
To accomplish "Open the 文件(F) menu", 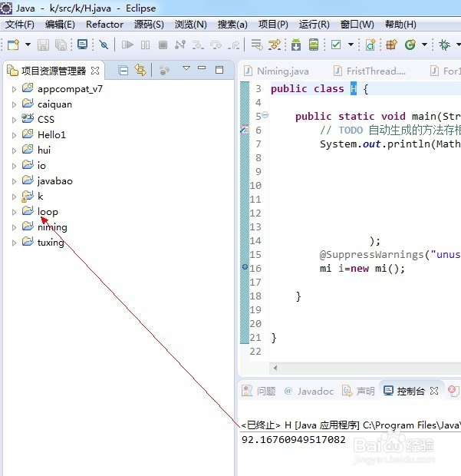I will point(20,25).
